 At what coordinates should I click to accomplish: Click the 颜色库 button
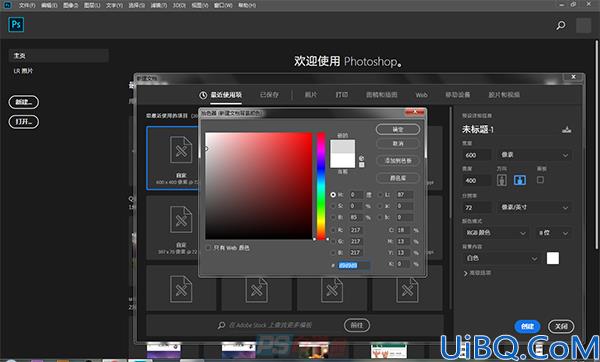point(398,178)
